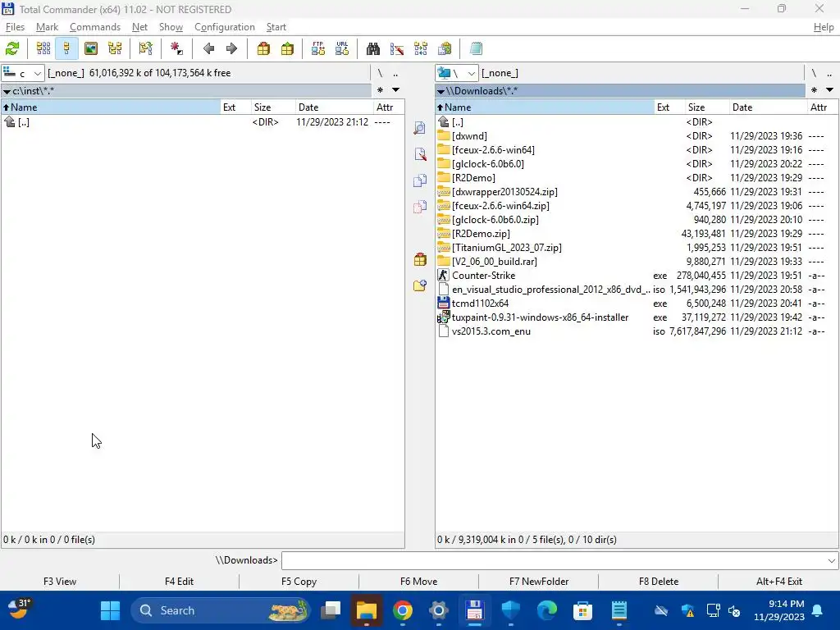840x630 pixels.
Task: Open the Mark menu
Action: pyautogui.click(x=47, y=27)
